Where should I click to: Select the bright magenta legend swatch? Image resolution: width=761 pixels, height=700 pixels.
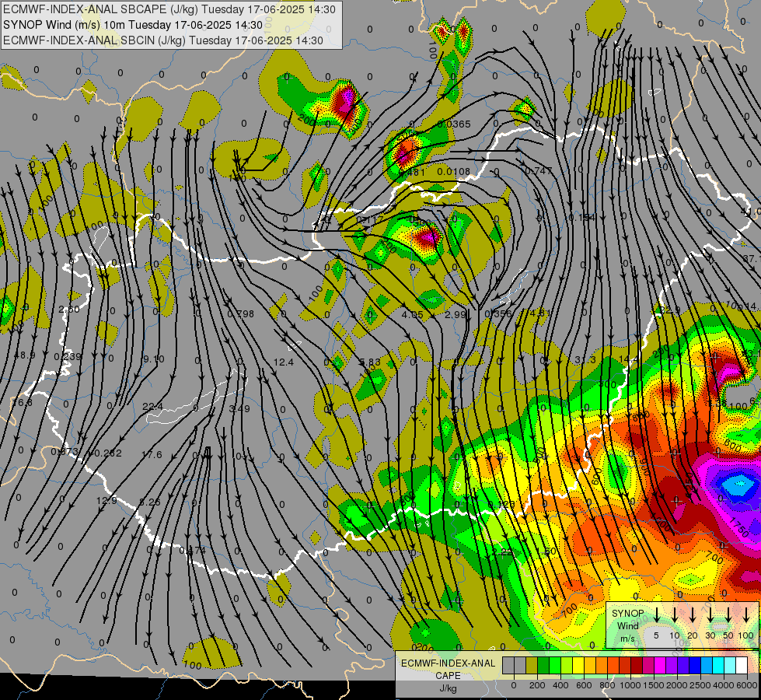(x=660, y=666)
